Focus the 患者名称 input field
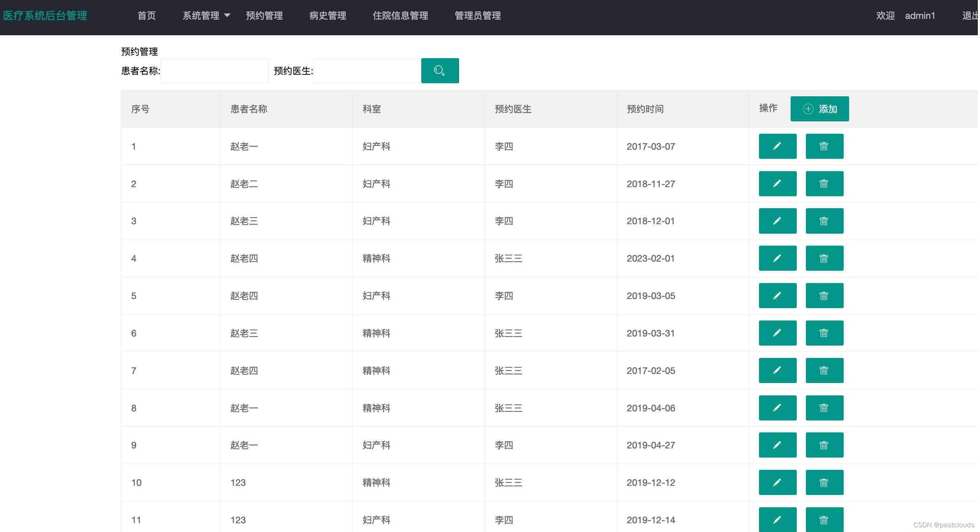Viewport: 980px width, 532px height. click(x=214, y=71)
